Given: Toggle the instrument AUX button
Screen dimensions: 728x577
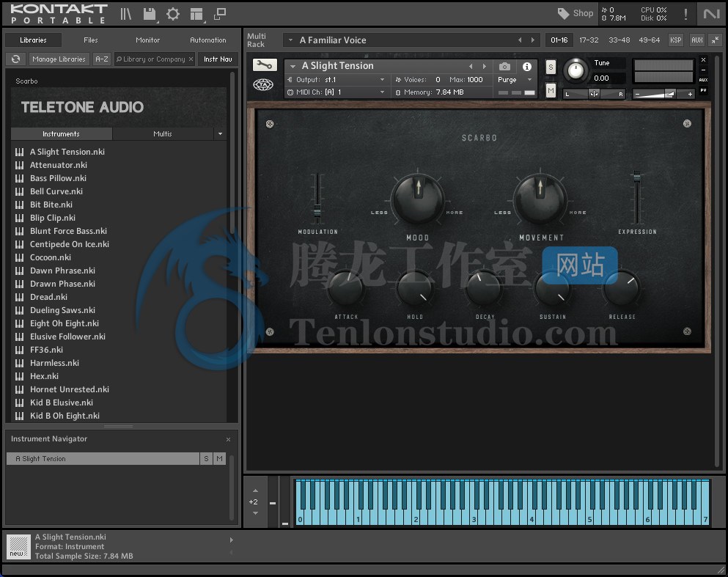Looking at the screenshot, I should click(703, 80).
